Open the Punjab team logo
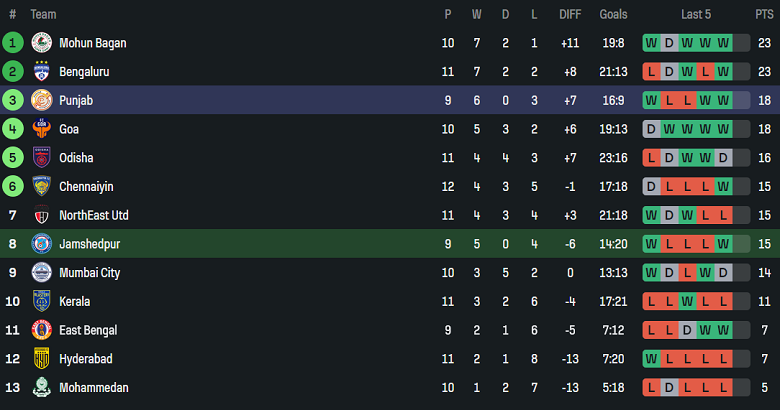The width and height of the screenshot is (780, 410). point(42,101)
